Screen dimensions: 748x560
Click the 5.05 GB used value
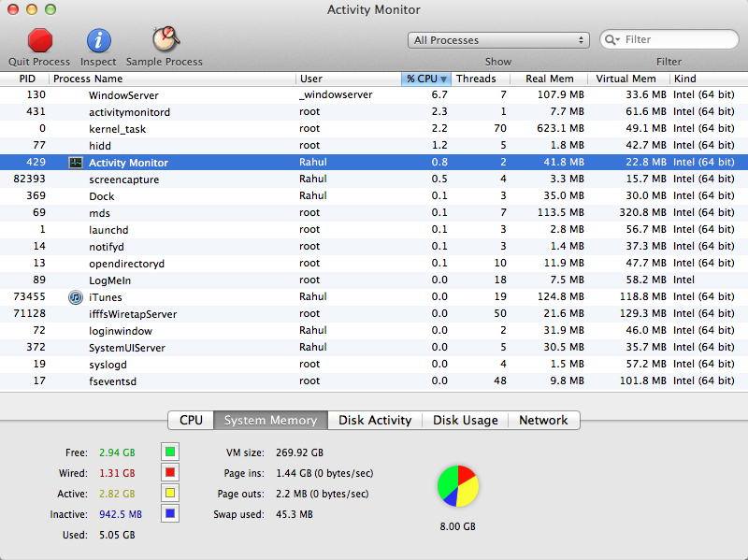point(117,535)
